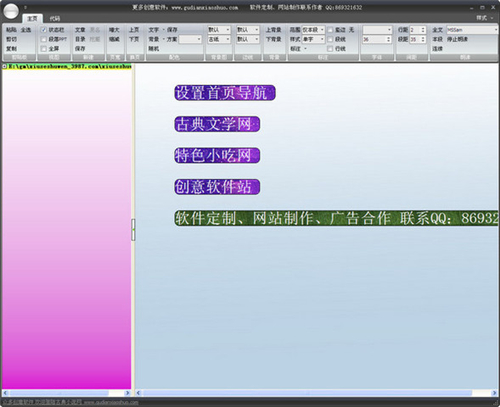
Task: Uncheck the 状态栏 status bar checkbox
Action: (x=43, y=30)
